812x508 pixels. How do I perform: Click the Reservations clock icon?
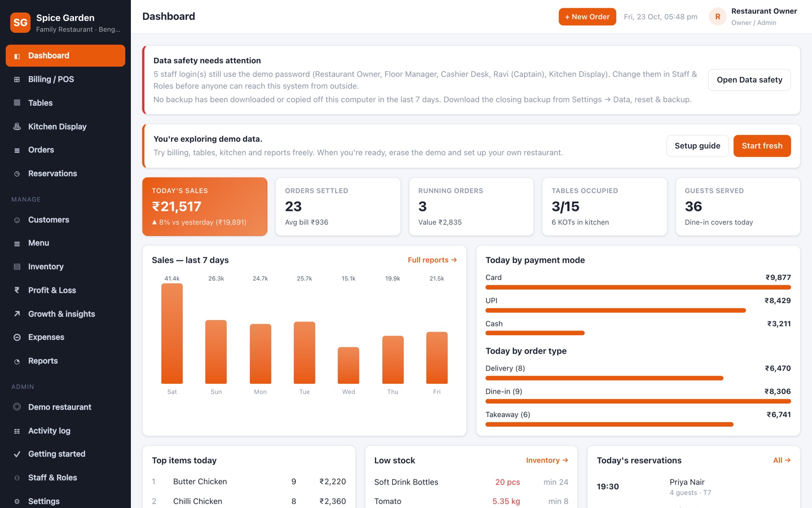click(17, 174)
